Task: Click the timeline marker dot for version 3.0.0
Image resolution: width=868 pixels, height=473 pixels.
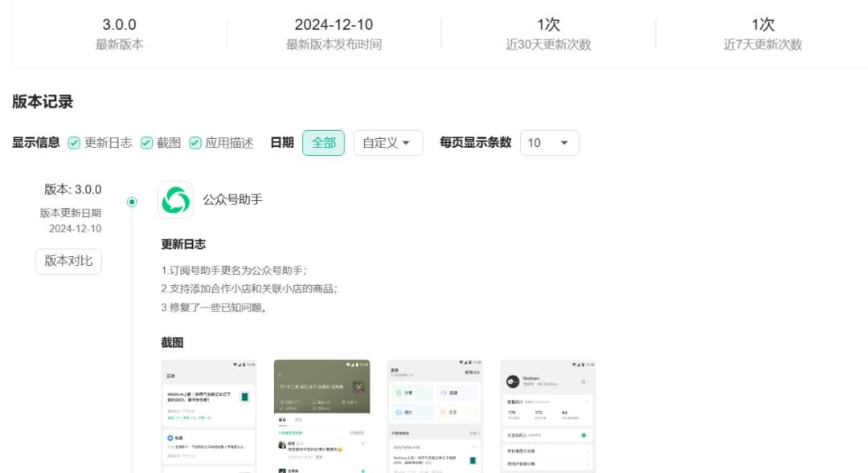Action: 132,202
